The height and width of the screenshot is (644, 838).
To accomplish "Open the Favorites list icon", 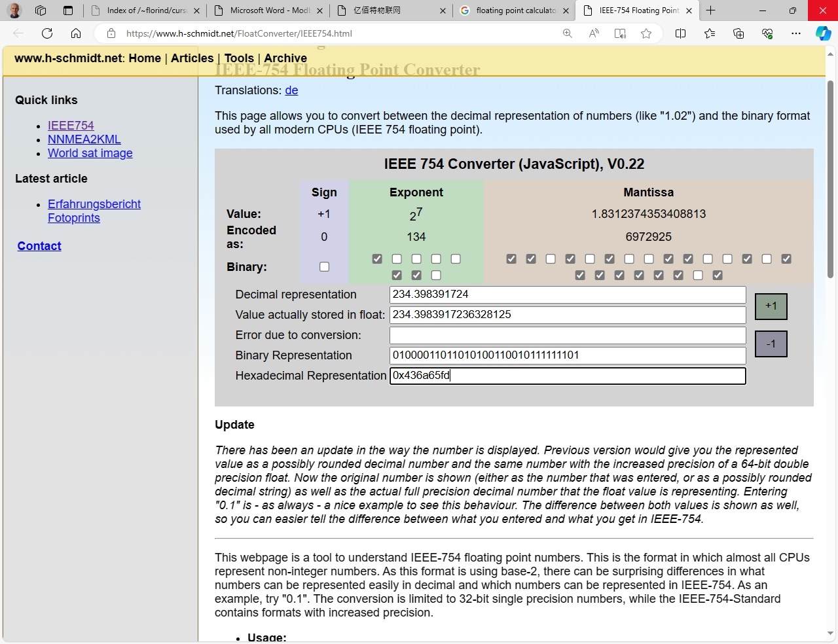I will point(710,33).
